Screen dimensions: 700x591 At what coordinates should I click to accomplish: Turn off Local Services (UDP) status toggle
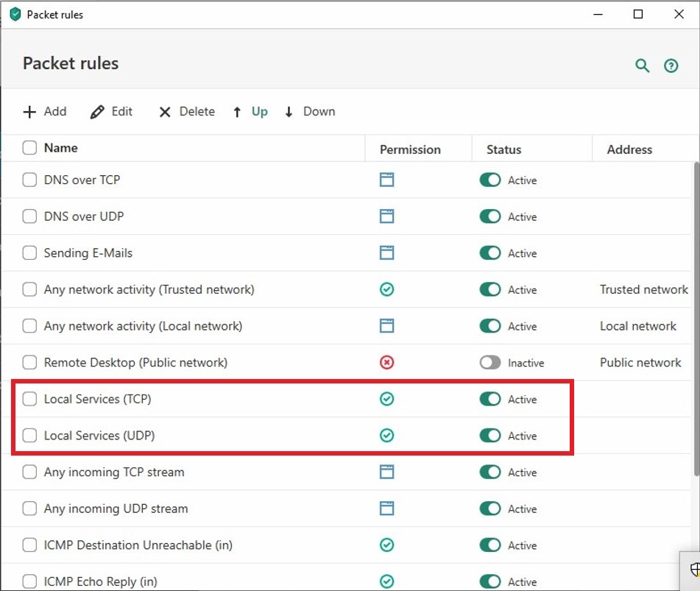click(x=489, y=436)
